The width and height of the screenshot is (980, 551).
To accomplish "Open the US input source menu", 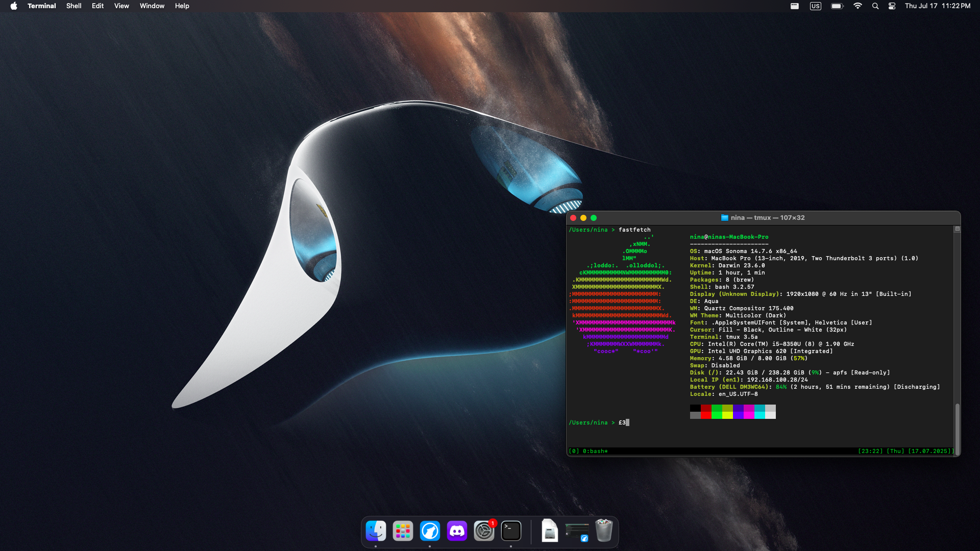I will click(x=816, y=6).
